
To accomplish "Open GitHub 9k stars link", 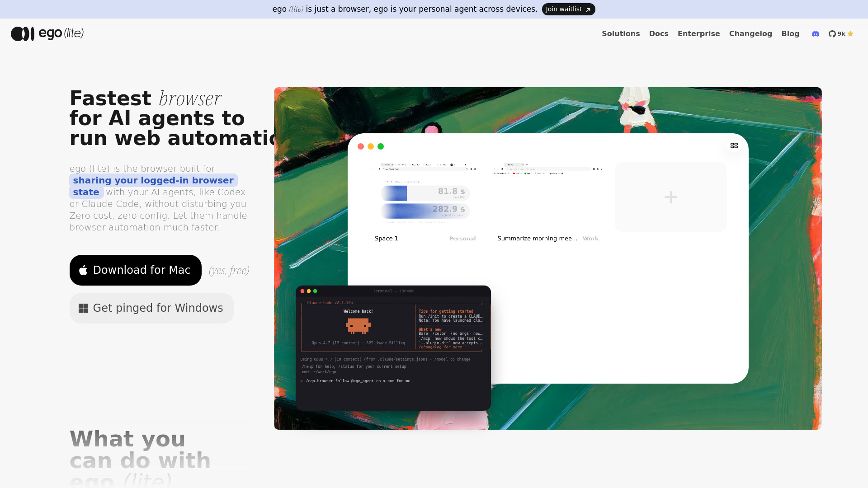I will click(841, 34).
